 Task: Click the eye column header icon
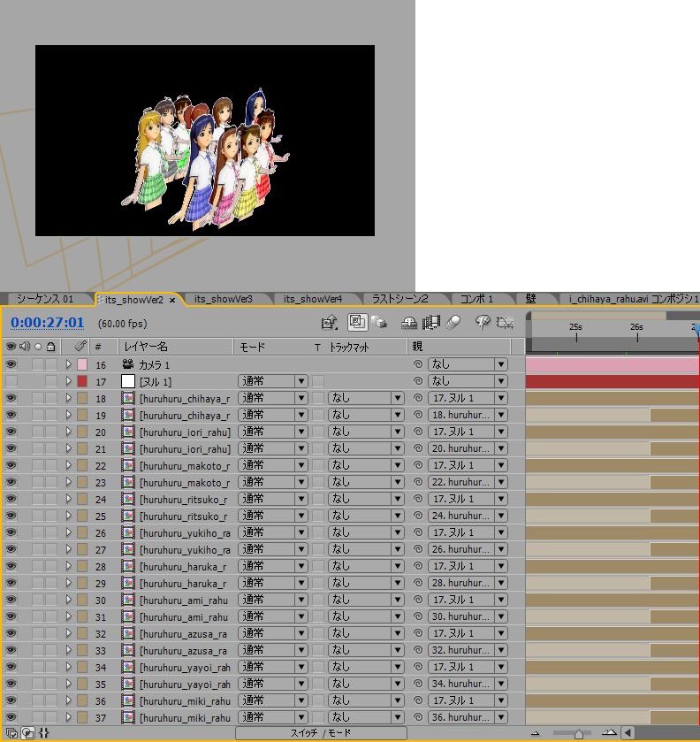(11, 347)
